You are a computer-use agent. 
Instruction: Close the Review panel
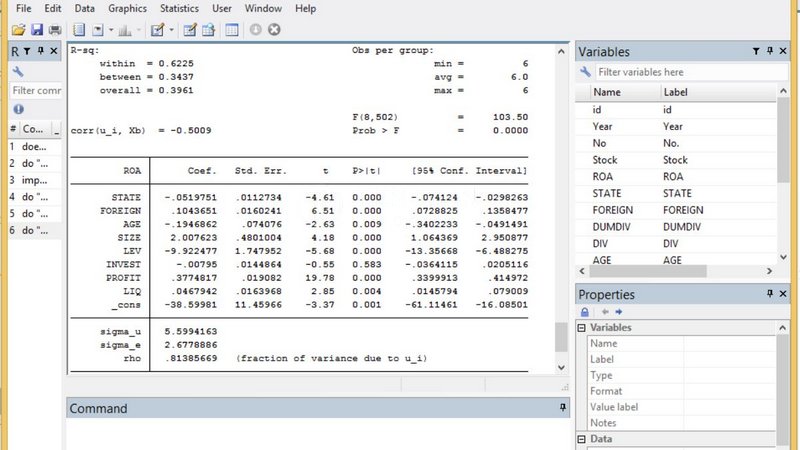(x=54, y=51)
